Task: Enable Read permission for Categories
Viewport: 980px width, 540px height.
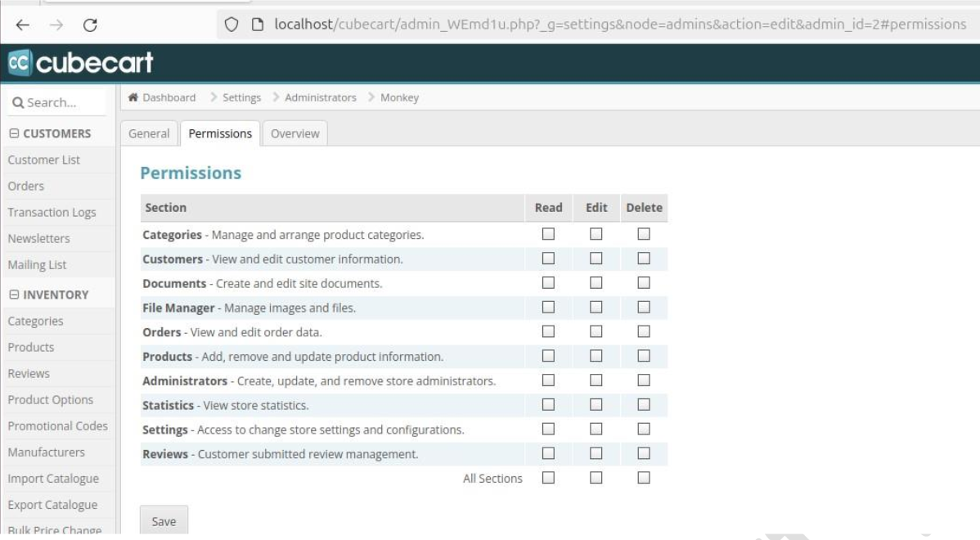Action: 548,234
